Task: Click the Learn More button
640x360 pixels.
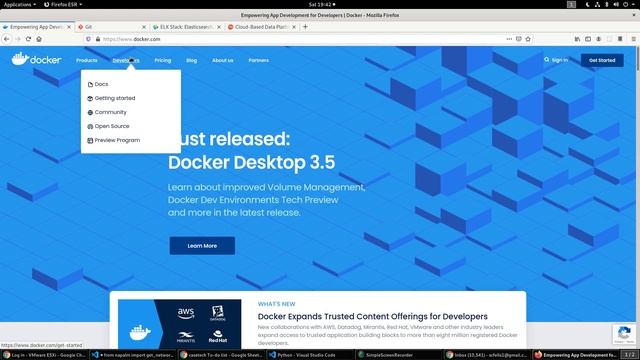Action: coord(202,246)
